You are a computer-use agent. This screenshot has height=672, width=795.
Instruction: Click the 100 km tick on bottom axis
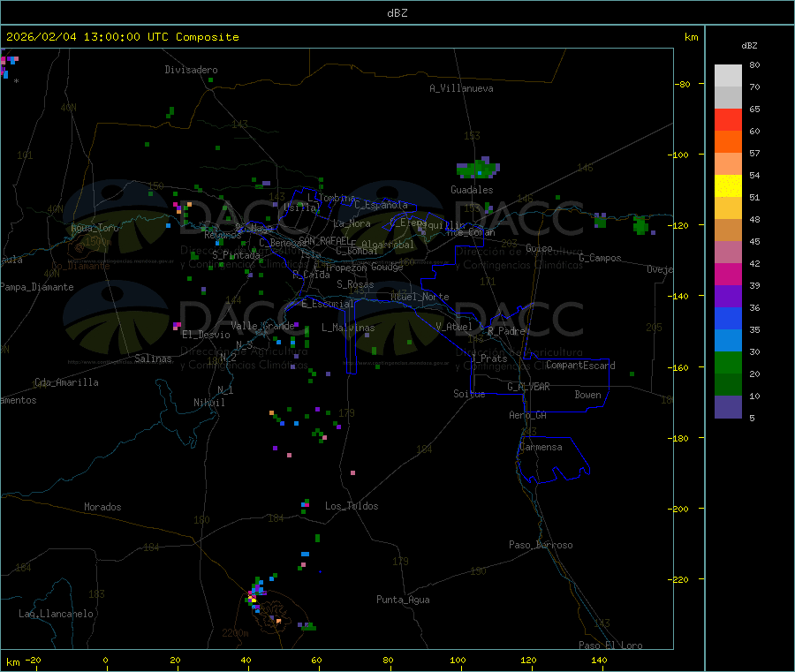coord(458,660)
